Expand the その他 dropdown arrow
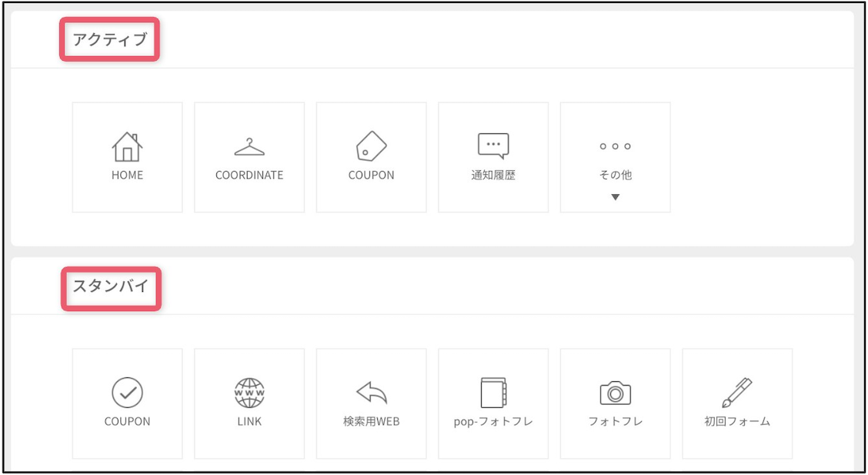Image resolution: width=868 pixels, height=475 pixels. point(615,197)
